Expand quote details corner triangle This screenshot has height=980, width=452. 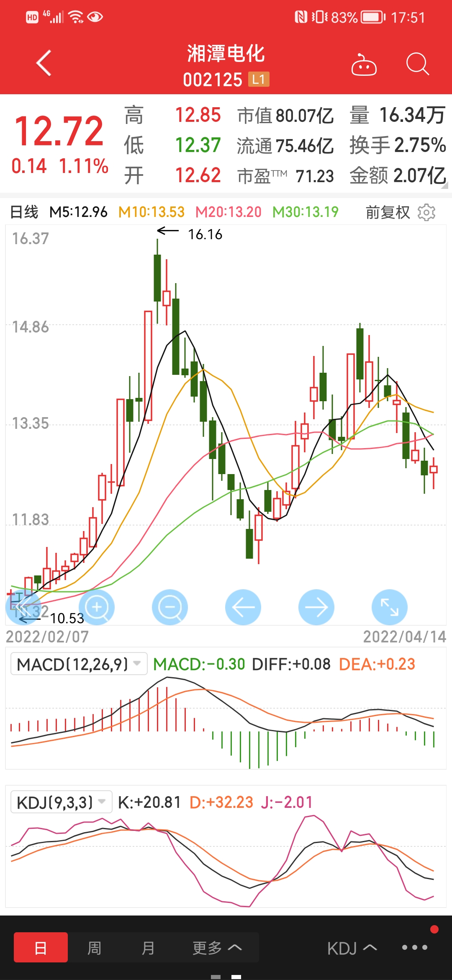(x=444, y=186)
